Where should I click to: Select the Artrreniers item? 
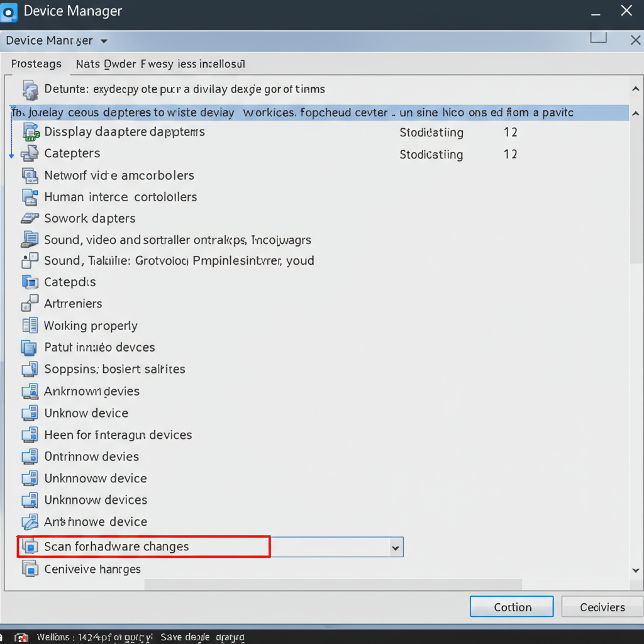73,304
